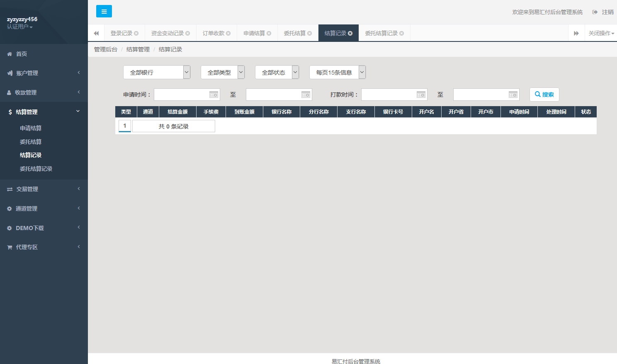Open calendar picker for 申请时间 start date
617x364 pixels.
[214, 95]
